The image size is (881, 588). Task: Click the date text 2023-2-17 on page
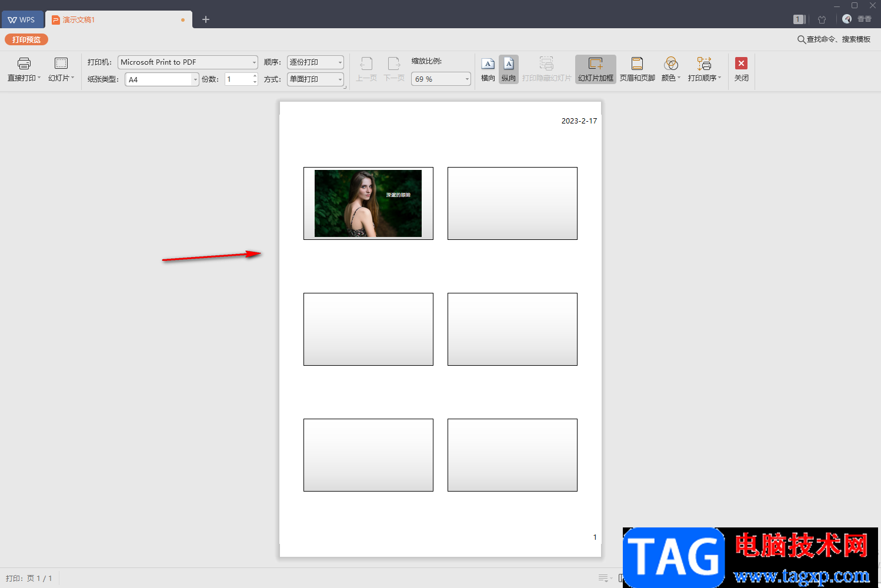pos(579,121)
